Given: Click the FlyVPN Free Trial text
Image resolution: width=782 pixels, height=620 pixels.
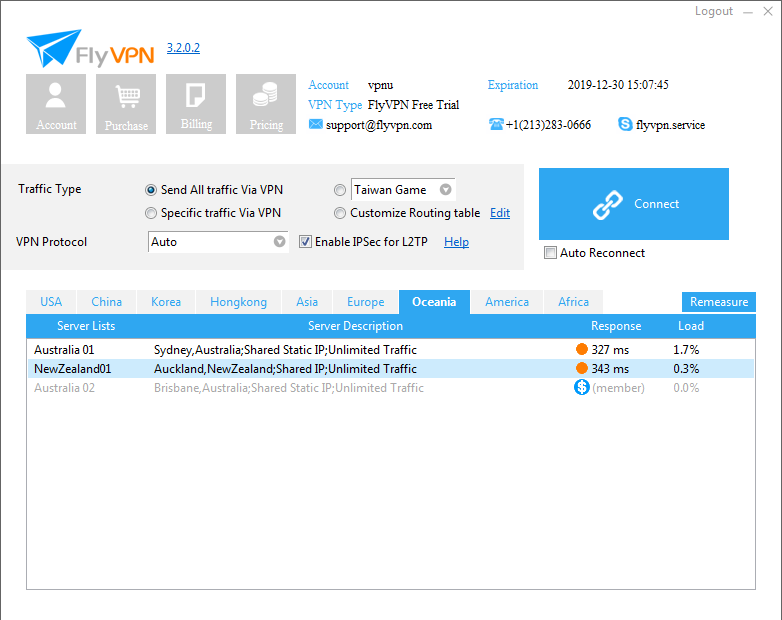Looking at the screenshot, I should (x=413, y=105).
